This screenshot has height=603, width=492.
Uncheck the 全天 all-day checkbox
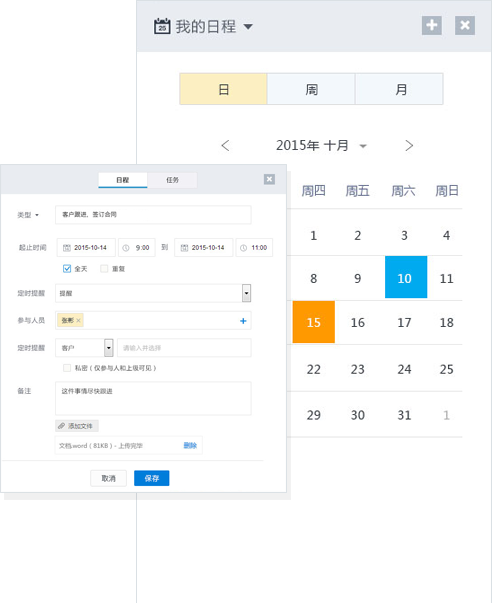click(x=67, y=268)
